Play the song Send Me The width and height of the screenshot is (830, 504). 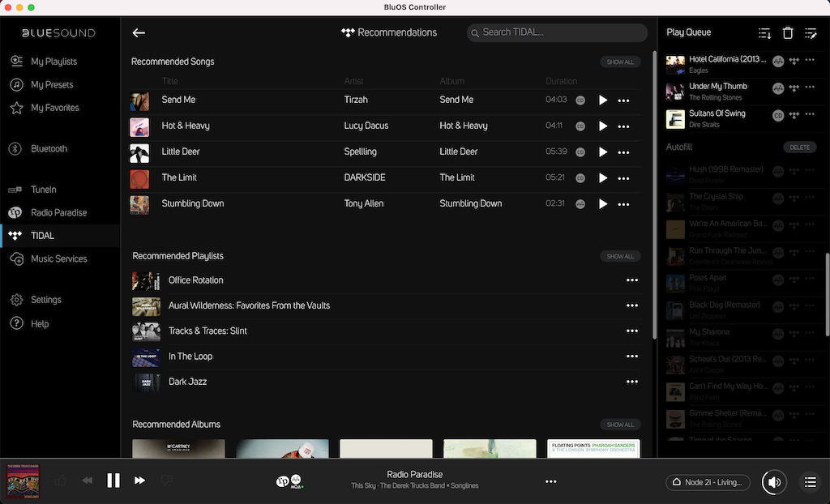click(x=602, y=100)
